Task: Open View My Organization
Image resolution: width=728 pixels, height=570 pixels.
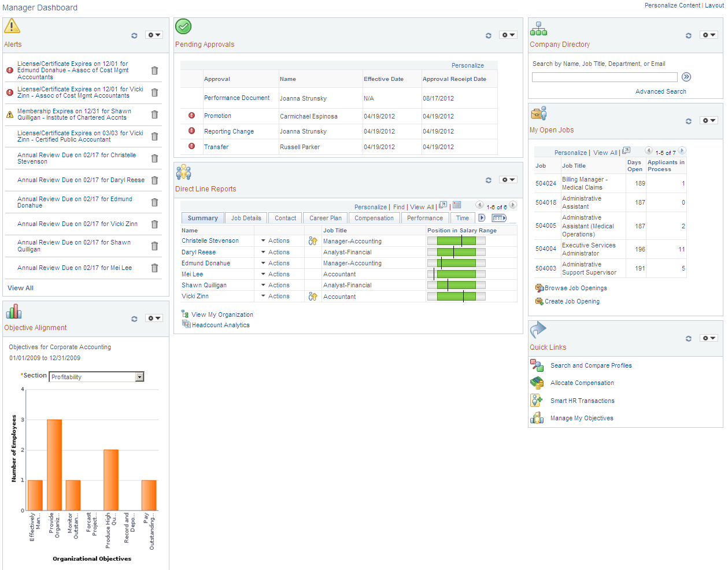Action: tap(223, 314)
